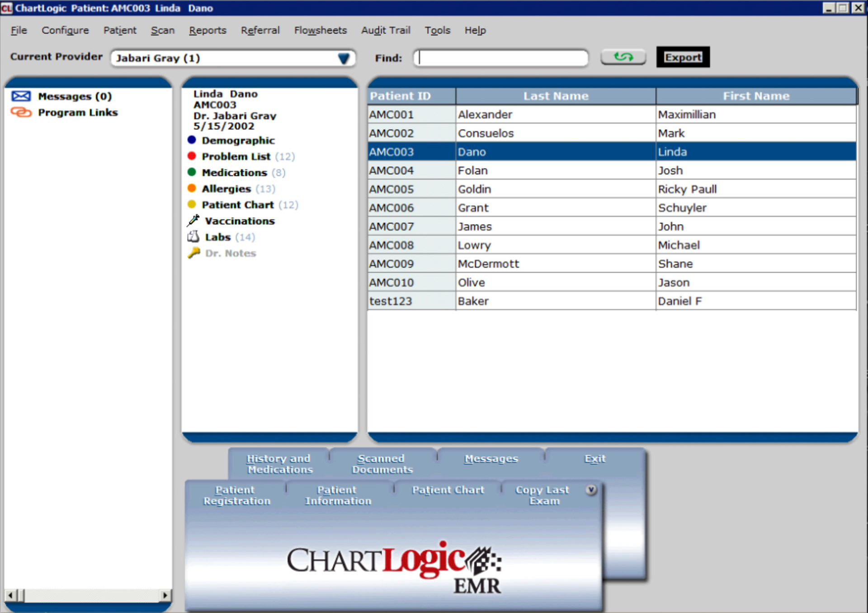The image size is (868, 613).
Task: Click the Messages envelope icon
Action: 21,96
